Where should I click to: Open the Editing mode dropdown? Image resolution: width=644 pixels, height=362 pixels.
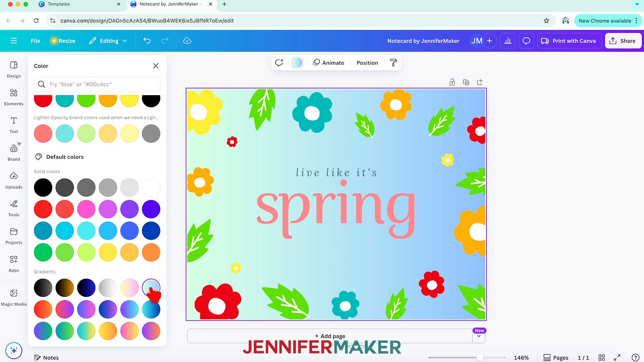point(108,41)
